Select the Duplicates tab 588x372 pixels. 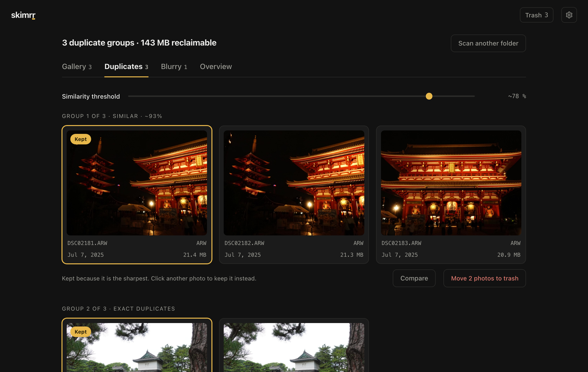click(126, 67)
